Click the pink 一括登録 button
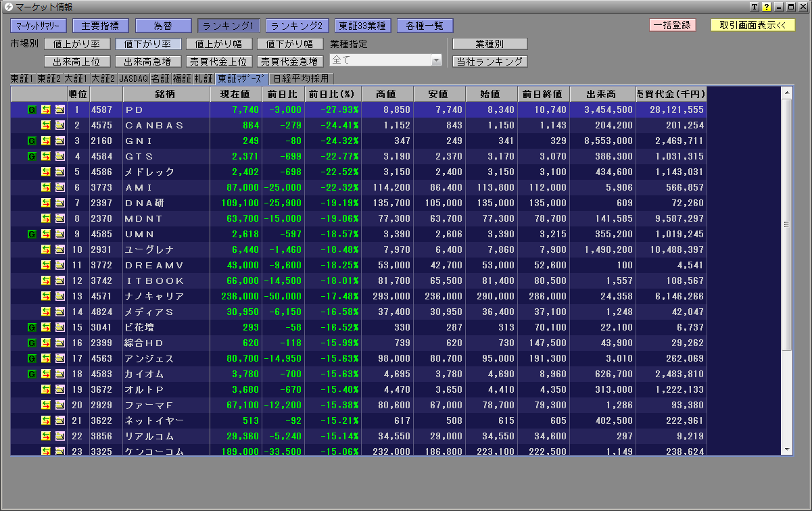The image size is (812, 511). (x=672, y=25)
